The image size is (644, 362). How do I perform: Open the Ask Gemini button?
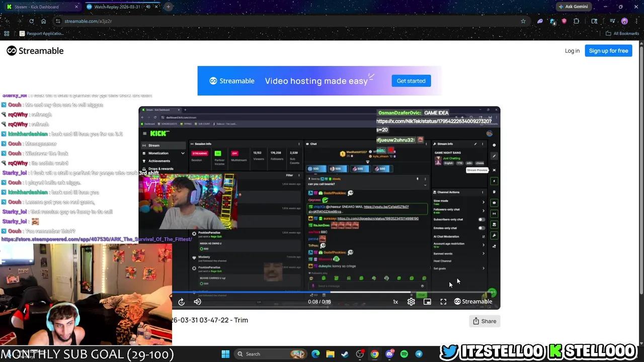pyautogui.click(x=573, y=7)
